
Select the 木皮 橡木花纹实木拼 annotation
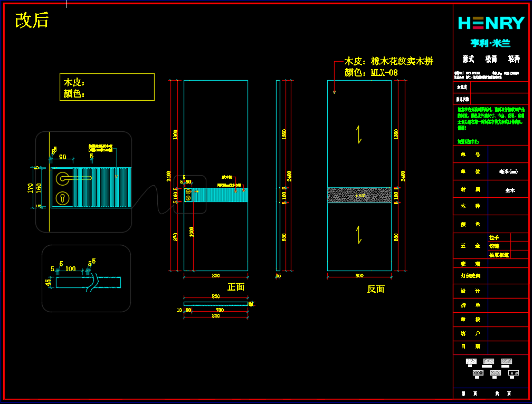click(388, 61)
